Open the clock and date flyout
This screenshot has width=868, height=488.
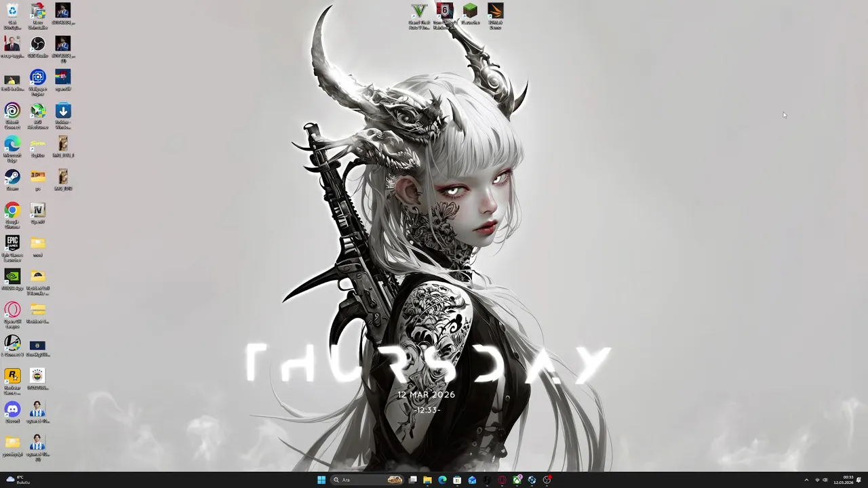[844, 480]
